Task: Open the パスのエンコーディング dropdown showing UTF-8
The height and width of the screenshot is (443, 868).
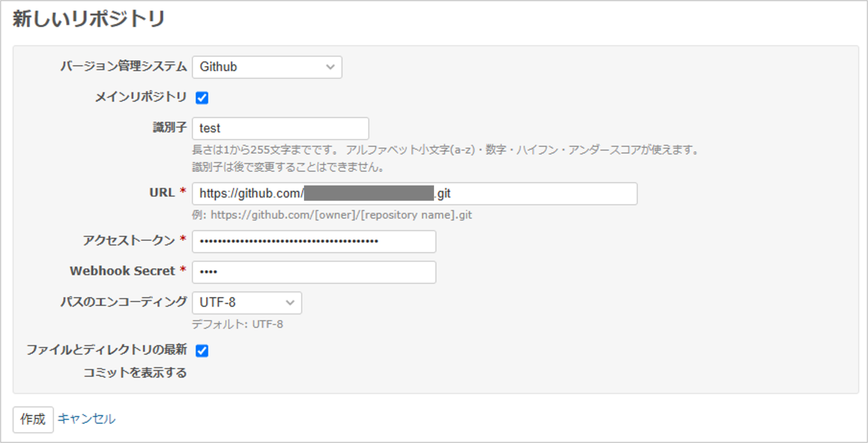Action: coord(247,302)
